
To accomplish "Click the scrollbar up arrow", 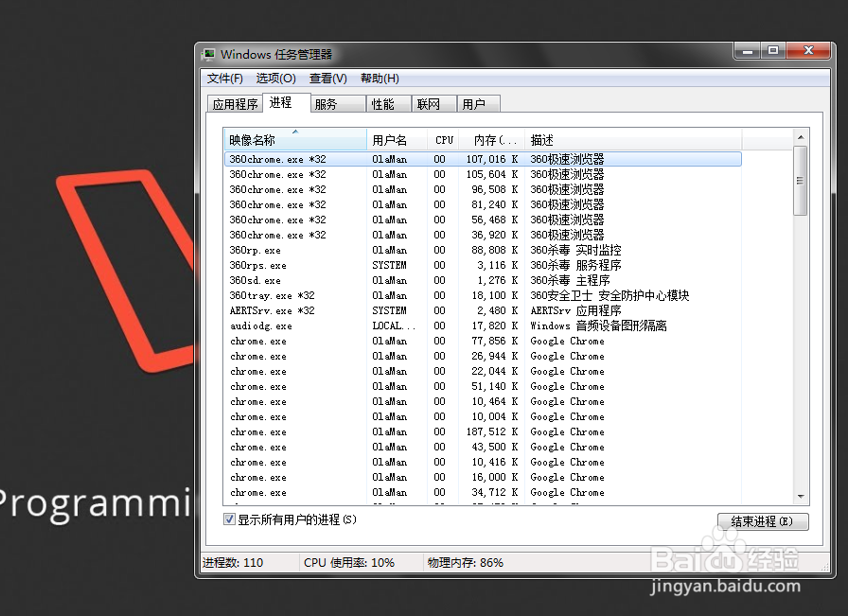I will point(801,137).
